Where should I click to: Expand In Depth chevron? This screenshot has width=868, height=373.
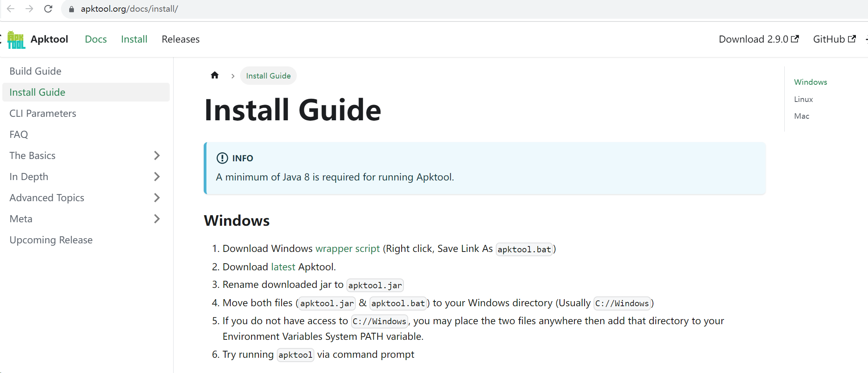(157, 177)
